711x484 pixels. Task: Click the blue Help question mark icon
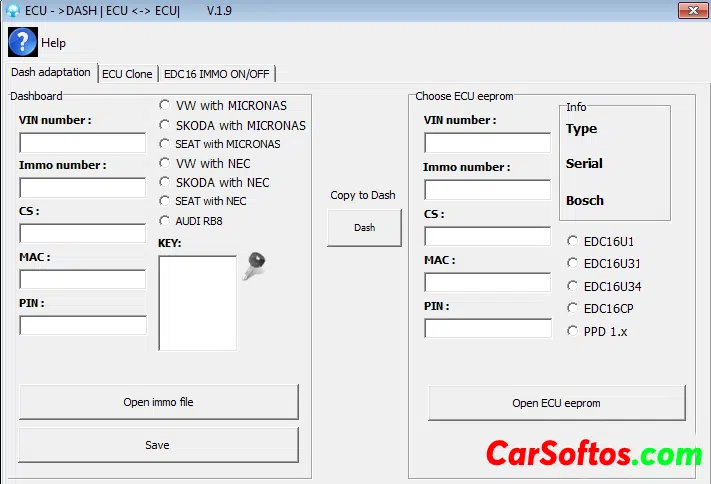22,43
